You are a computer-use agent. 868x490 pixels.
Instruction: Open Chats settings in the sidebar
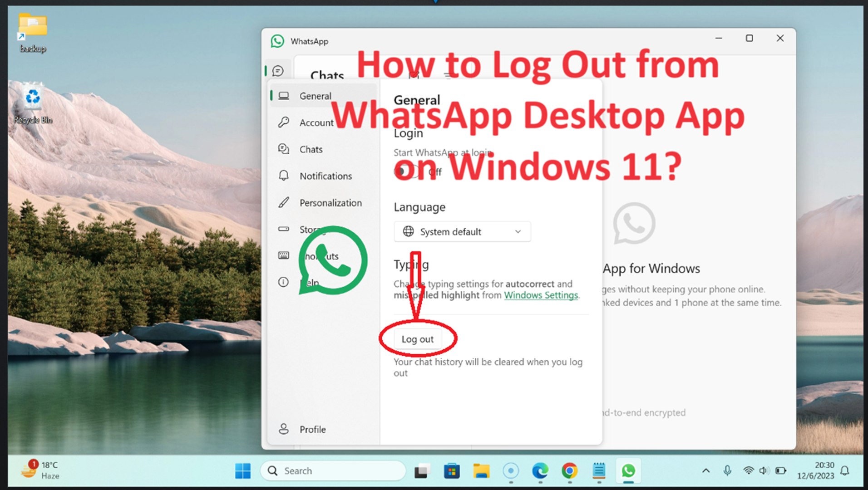324,149
